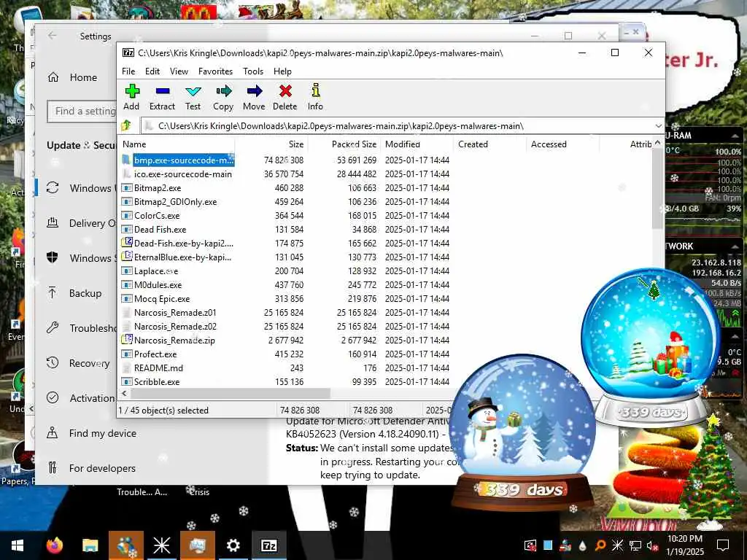Sort by the Accessed column header
The image size is (747, 560).
[562, 144]
